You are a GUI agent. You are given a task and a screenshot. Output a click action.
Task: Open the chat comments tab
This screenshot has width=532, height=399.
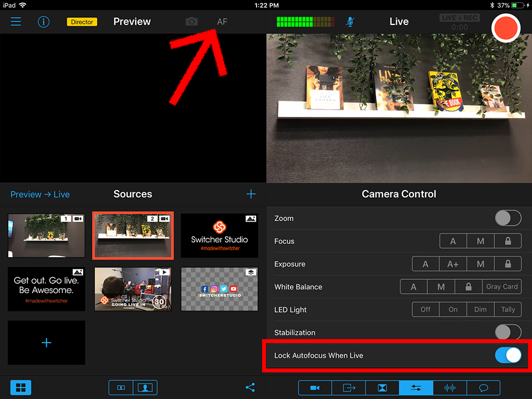[x=483, y=387]
